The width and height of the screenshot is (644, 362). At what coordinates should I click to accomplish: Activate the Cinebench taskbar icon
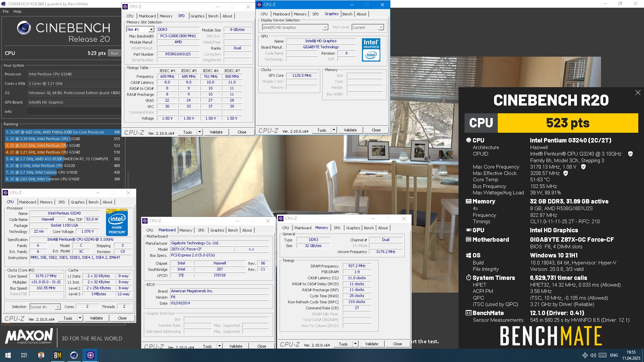tap(74, 355)
